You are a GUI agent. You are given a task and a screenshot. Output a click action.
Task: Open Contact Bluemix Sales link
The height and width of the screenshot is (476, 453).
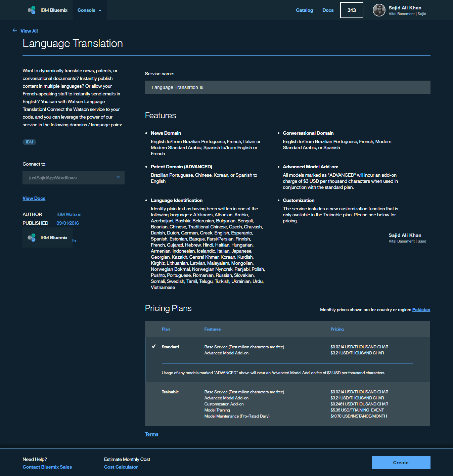tap(47, 467)
